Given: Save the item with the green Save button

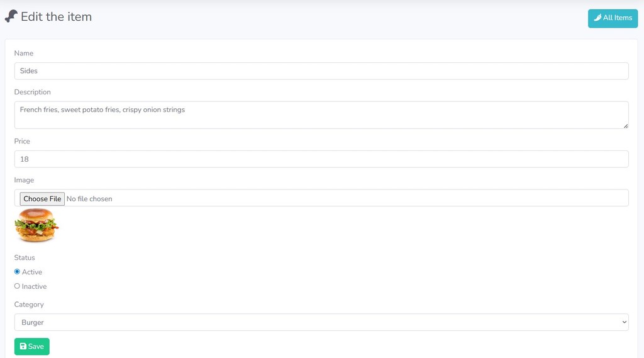Looking at the screenshot, I should point(32,347).
